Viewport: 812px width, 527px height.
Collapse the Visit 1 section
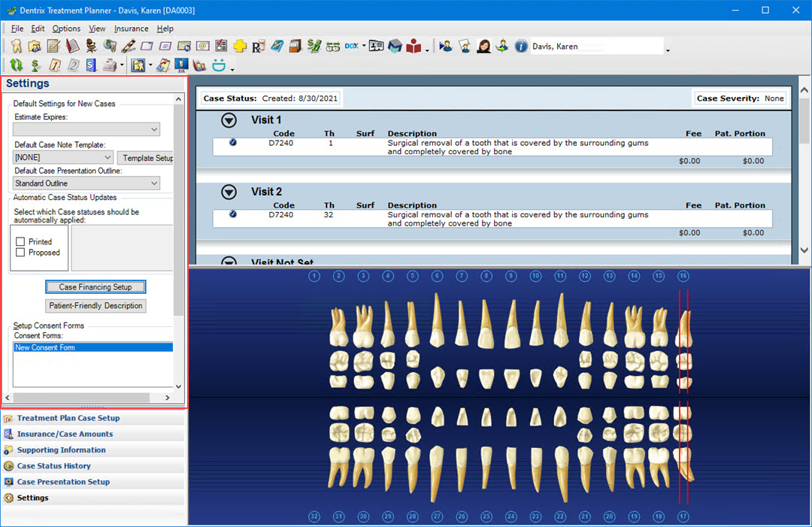tap(229, 120)
